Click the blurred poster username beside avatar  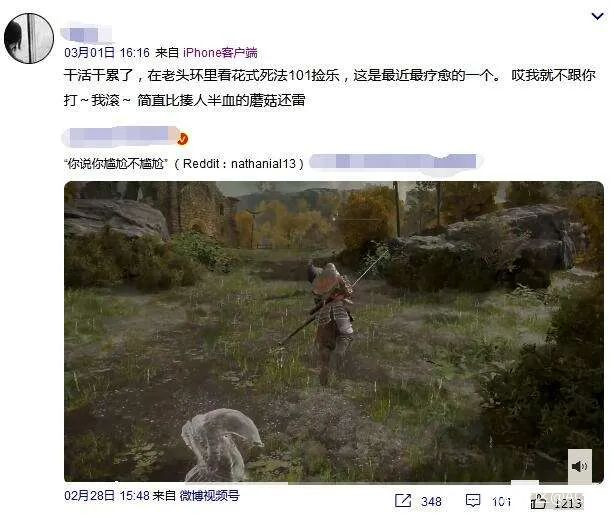click(87, 33)
